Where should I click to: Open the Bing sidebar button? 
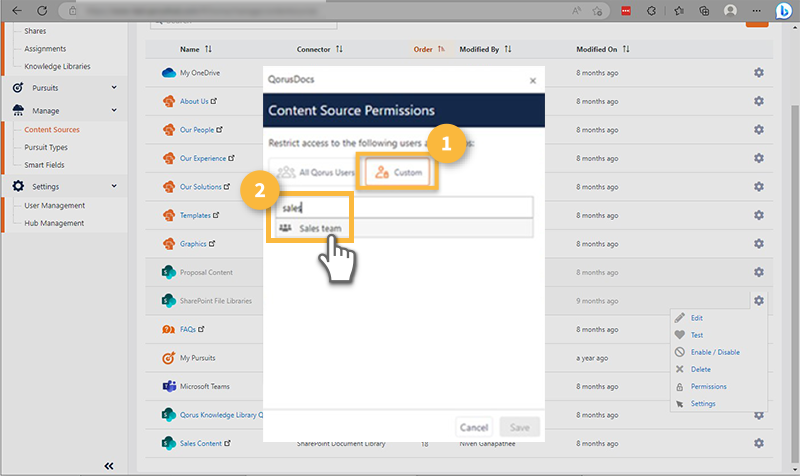(x=783, y=10)
